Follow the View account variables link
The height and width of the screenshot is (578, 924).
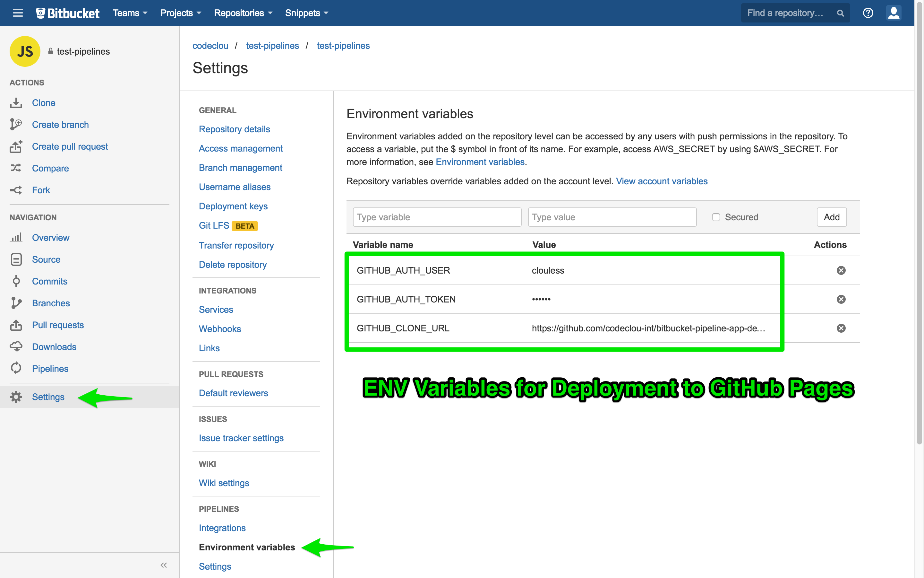[661, 181]
